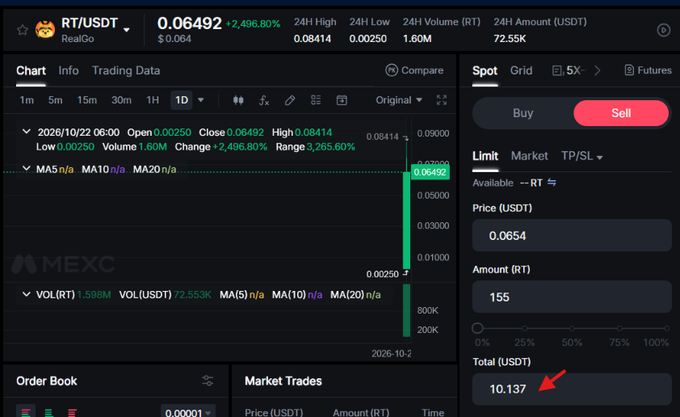Set the amount slider to 25%

[525, 329]
